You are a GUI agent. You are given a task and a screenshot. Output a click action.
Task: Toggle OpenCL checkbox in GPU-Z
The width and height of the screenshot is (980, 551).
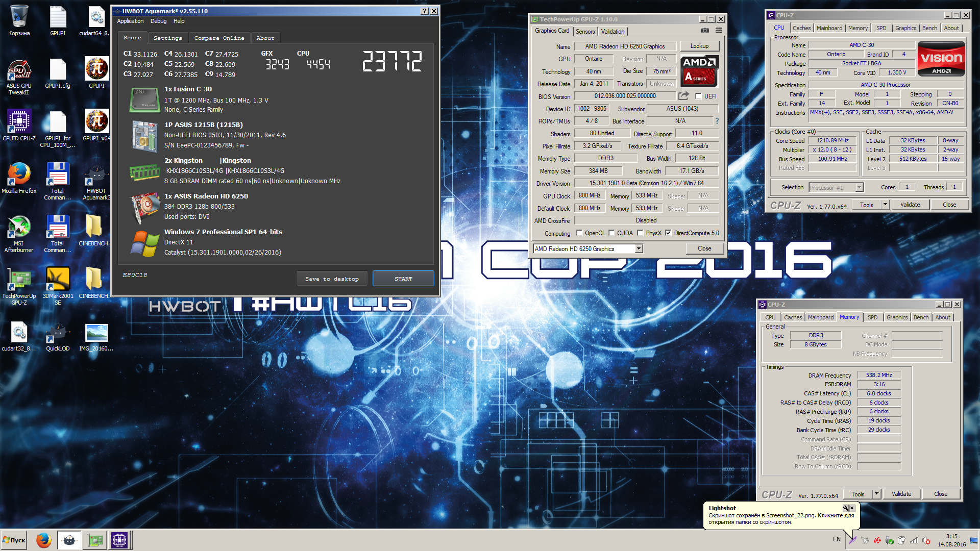(579, 233)
